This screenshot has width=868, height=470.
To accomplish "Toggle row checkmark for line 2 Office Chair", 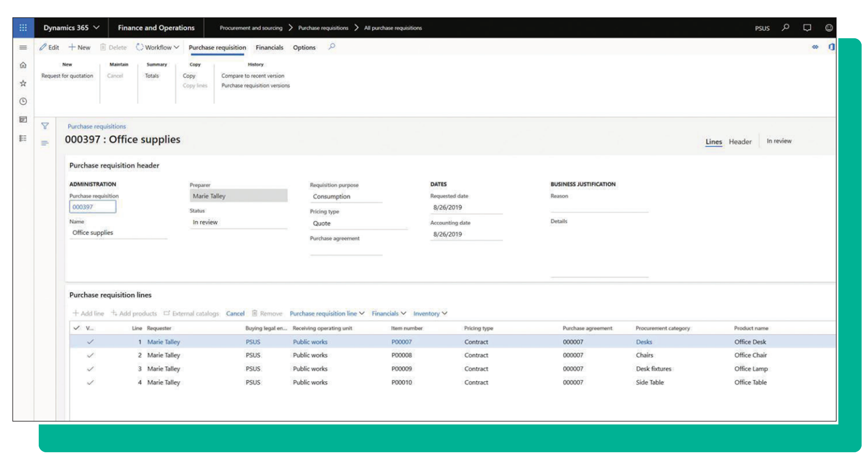I will click(90, 355).
